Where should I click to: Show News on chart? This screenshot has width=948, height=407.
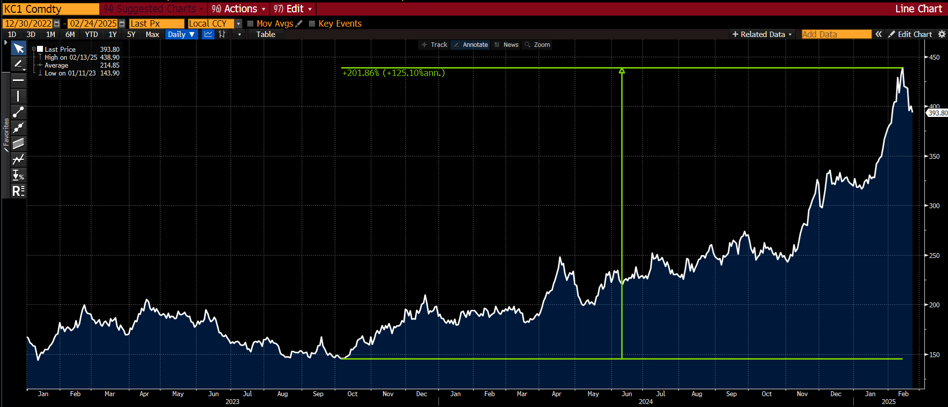pyautogui.click(x=507, y=45)
